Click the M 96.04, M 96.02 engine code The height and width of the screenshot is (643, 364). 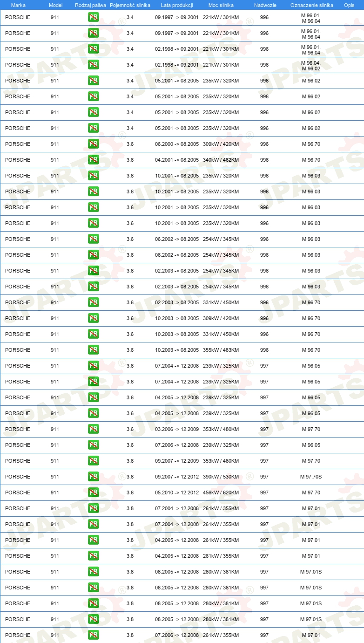[x=311, y=65]
